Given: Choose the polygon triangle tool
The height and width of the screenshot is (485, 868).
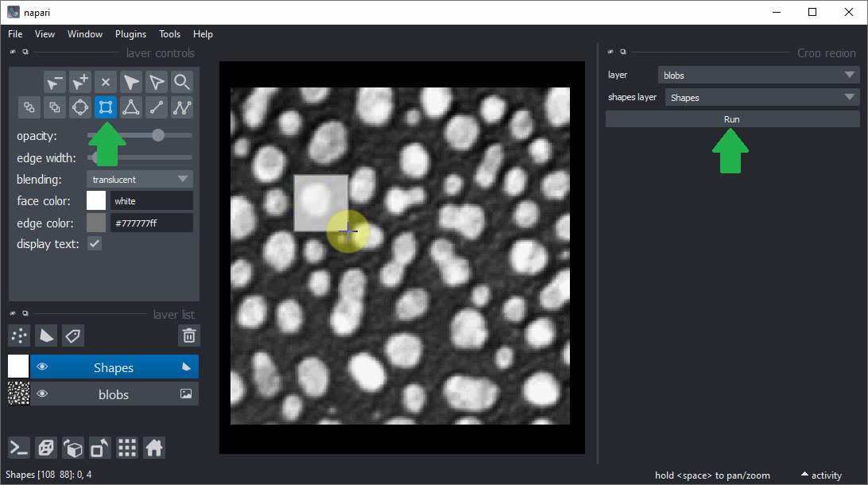Looking at the screenshot, I should [x=131, y=107].
